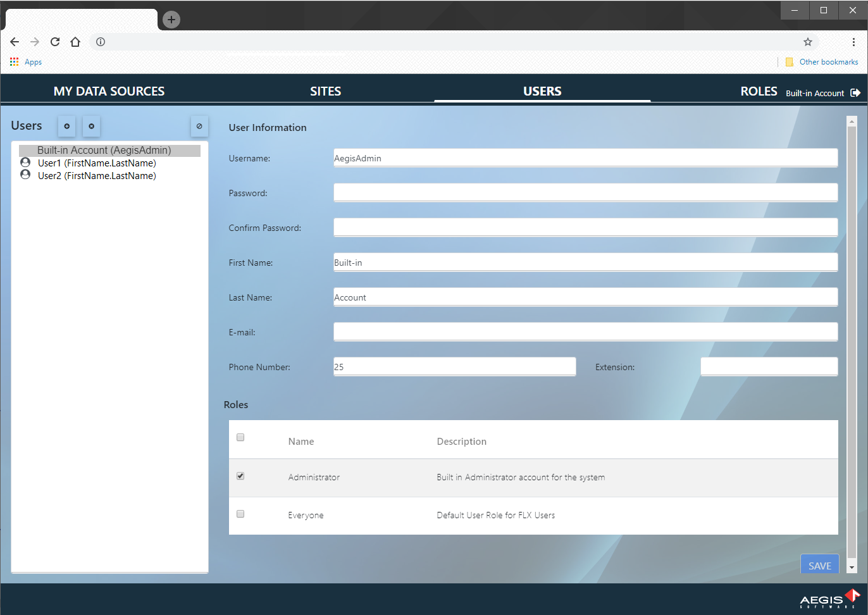Click the delete user icon
Image resolution: width=868 pixels, height=615 pixels.
point(91,126)
